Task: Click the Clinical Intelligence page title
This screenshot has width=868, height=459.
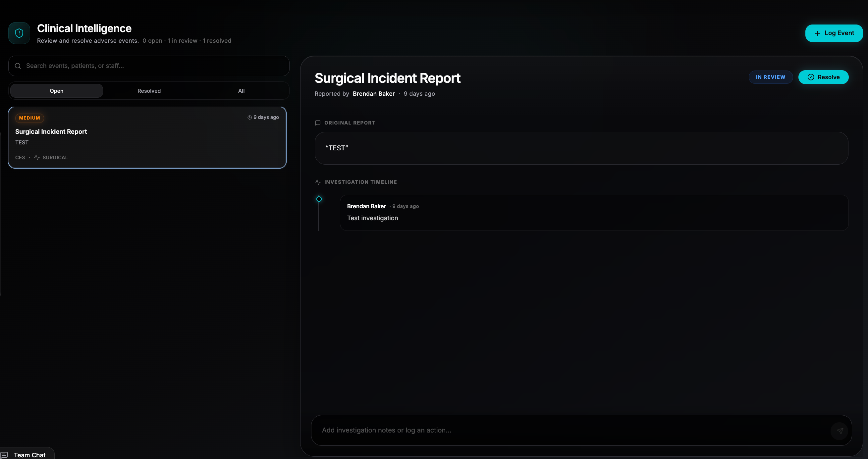Action: pos(84,28)
